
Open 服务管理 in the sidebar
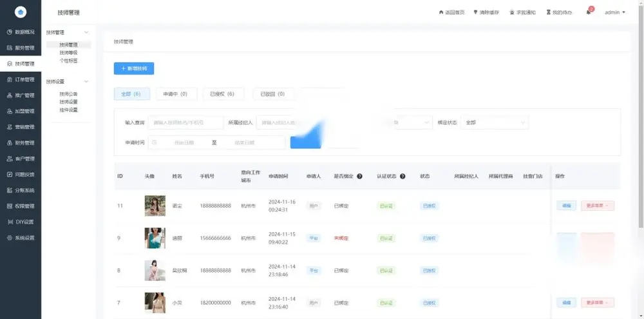coord(21,48)
